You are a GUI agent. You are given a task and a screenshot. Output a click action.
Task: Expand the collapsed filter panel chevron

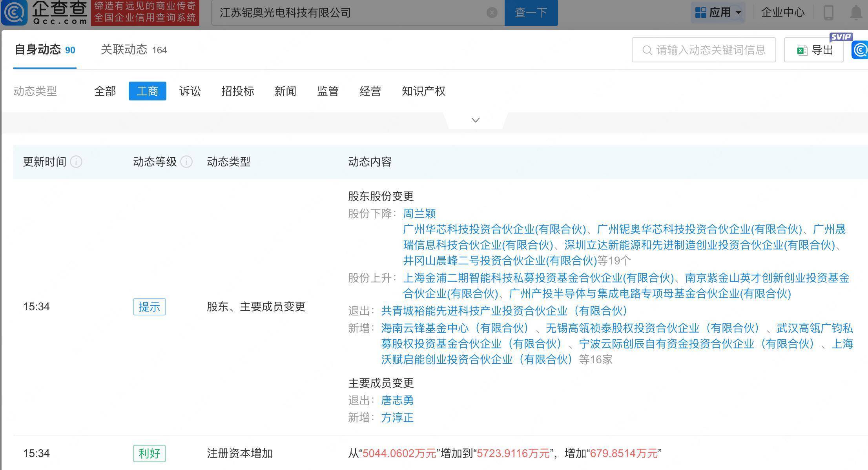(x=476, y=120)
